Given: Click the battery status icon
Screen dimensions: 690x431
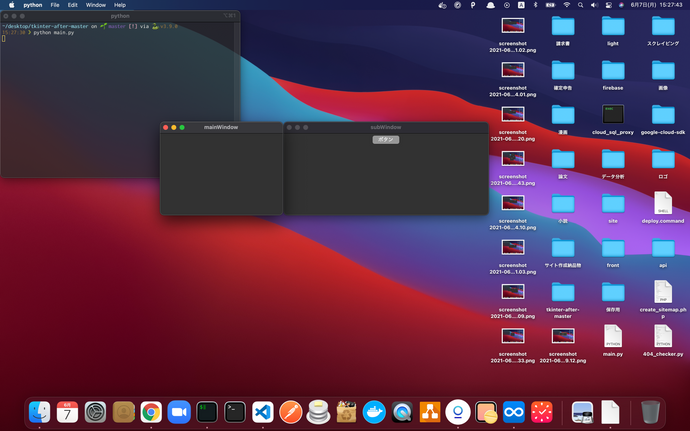Looking at the screenshot, I should 551,5.
